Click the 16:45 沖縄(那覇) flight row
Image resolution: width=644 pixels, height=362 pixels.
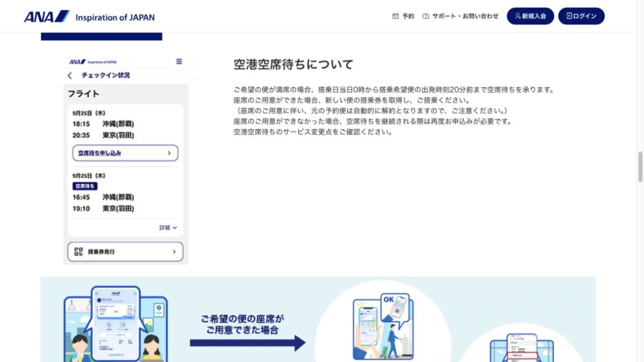(x=103, y=197)
